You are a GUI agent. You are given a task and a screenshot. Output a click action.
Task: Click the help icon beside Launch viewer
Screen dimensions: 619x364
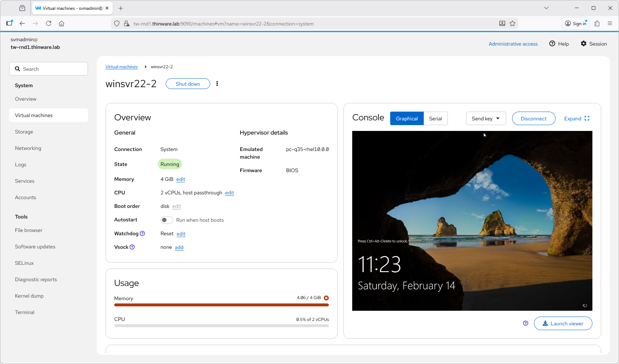(x=526, y=323)
